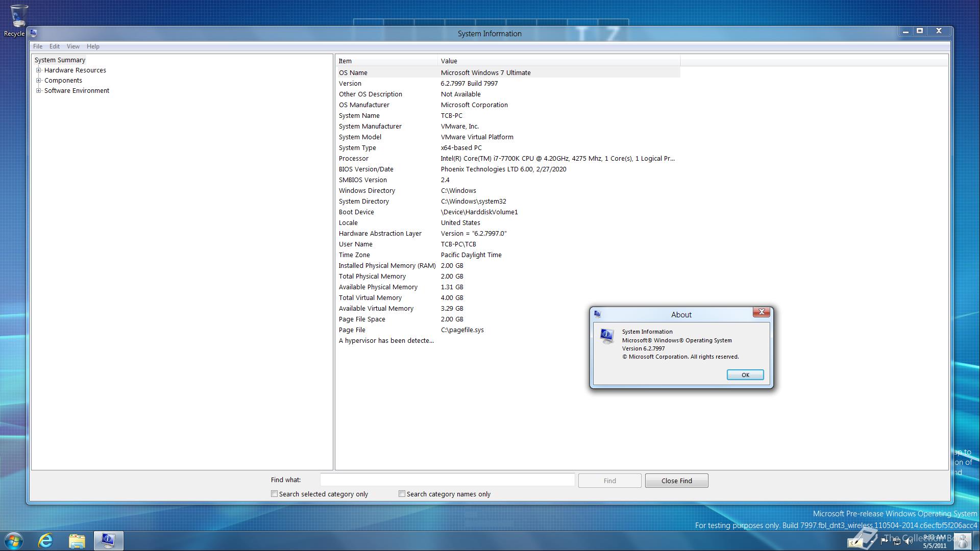Click OK in the About dialog
This screenshot has height=551, width=980.
(x=745, y=375)
